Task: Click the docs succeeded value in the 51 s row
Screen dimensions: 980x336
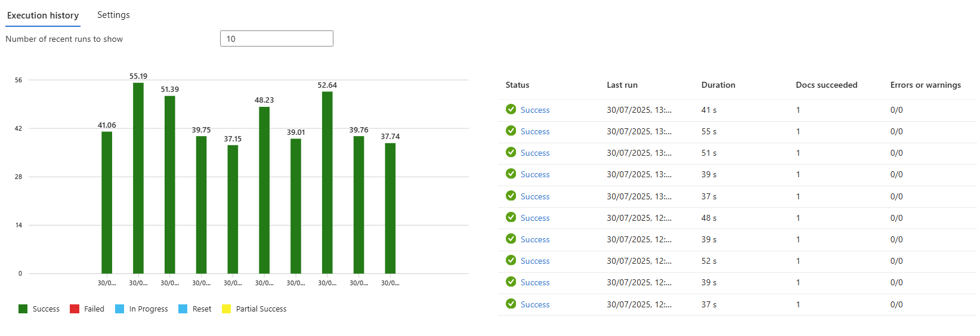Action: pyautogui.click(x=798, y=153)
